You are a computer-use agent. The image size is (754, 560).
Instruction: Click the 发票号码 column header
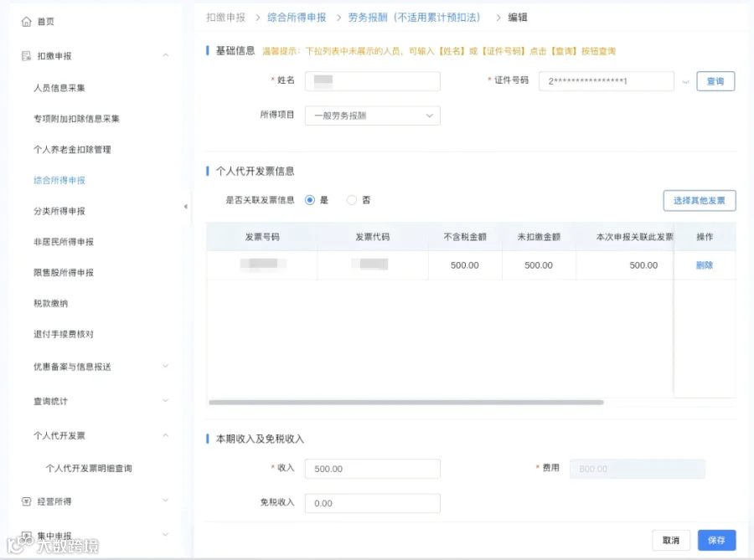coord(262,237)
